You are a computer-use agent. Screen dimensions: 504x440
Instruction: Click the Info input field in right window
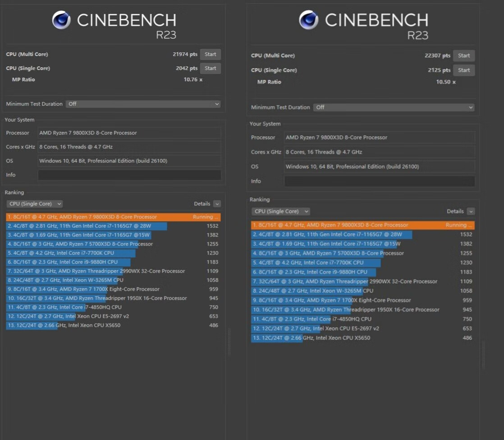coord(379,181)
